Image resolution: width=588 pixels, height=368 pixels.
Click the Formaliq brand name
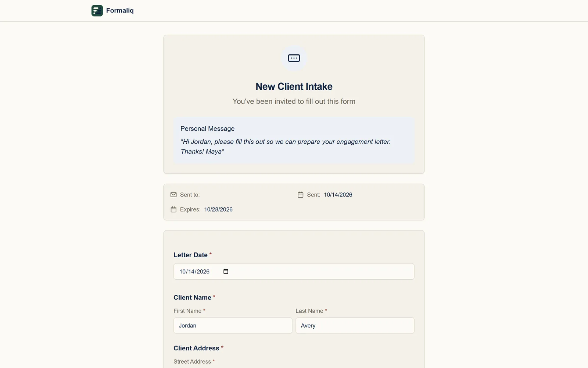click(x=120, y=11)
